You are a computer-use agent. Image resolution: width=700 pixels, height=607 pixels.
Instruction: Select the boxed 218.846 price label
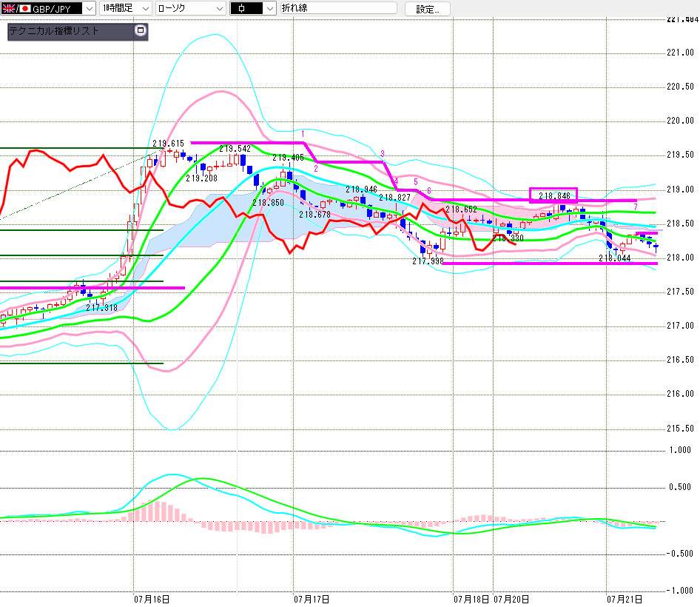tap(553, 195)
